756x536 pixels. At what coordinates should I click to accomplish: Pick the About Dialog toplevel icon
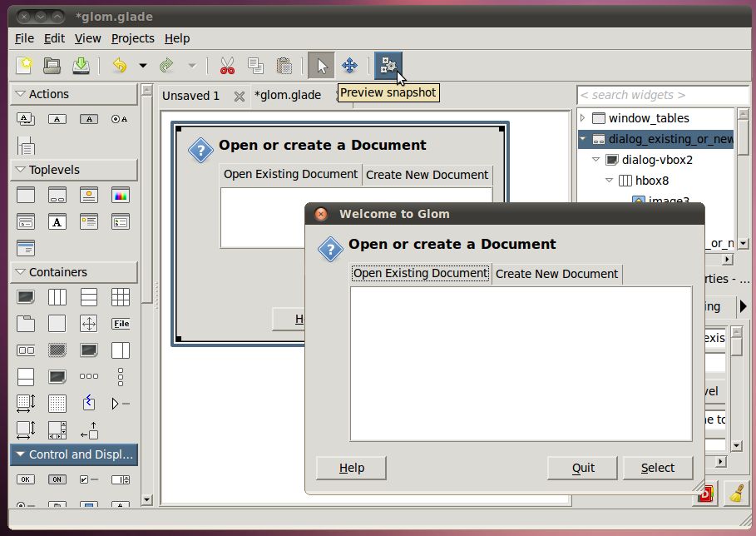(x=89, y=195)
